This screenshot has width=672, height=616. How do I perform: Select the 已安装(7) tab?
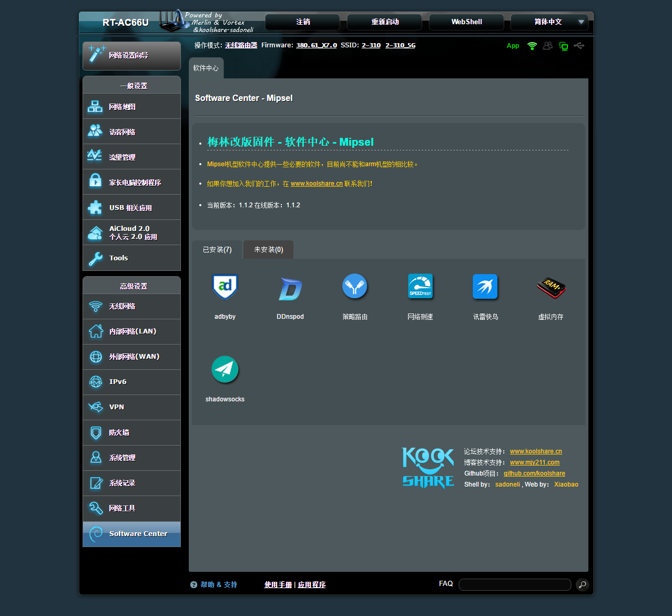click(x=217, y=250)
